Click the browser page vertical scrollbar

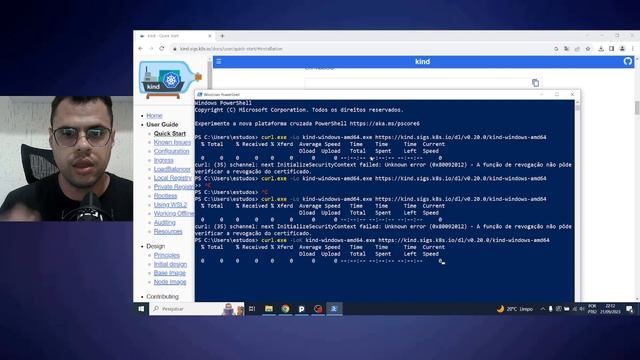pos(637,180)
